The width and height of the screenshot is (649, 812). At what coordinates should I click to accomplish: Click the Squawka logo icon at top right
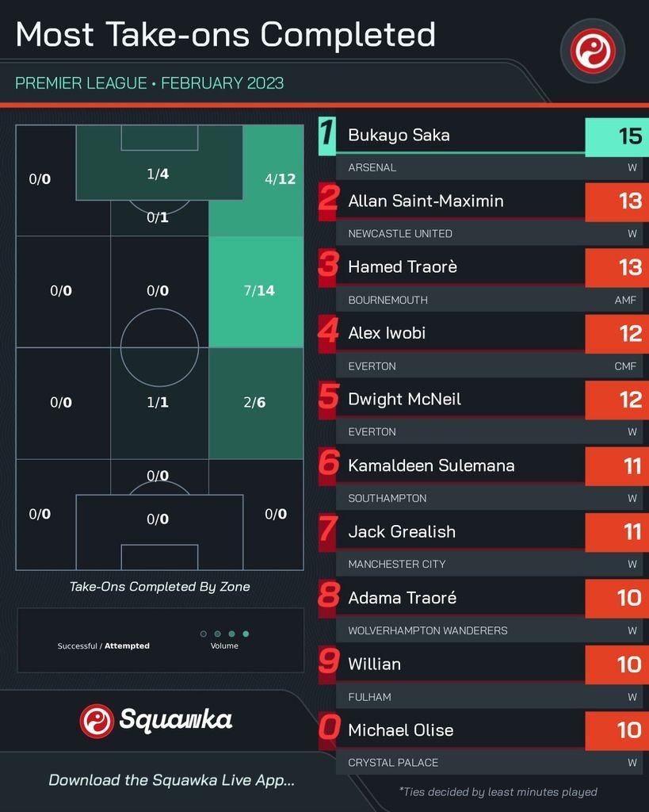pos(593,51)
